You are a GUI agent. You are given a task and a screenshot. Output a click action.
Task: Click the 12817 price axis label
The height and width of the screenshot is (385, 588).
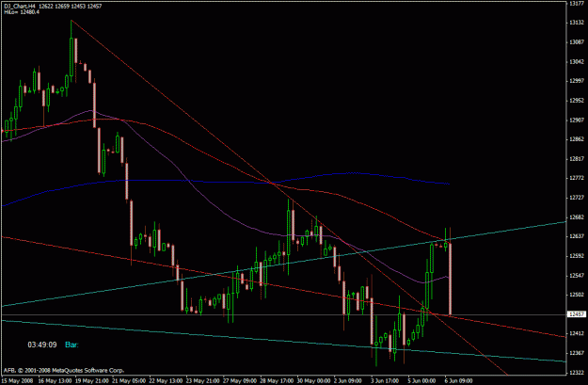coord(577,159)
